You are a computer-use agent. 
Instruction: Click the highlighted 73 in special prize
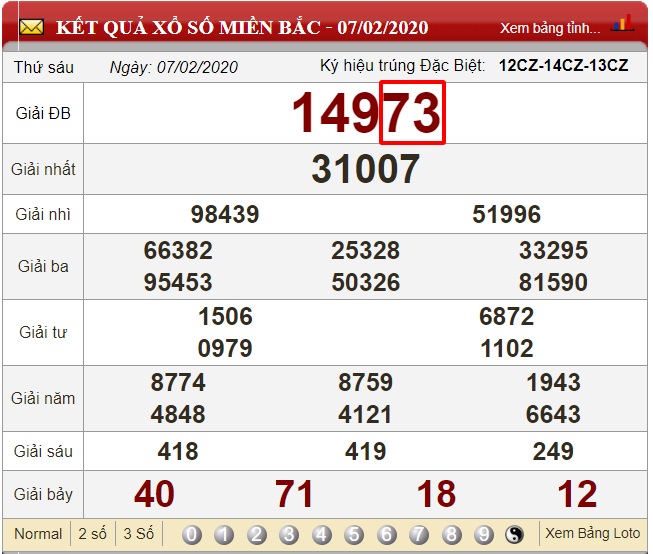tap(412, 114)
